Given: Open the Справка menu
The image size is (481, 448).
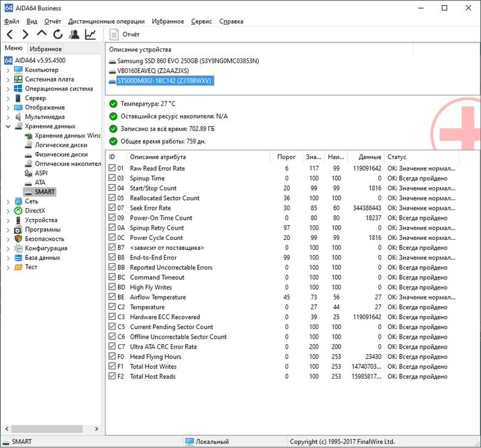Looking at the screenshot, I should click(x=231, y=21).
